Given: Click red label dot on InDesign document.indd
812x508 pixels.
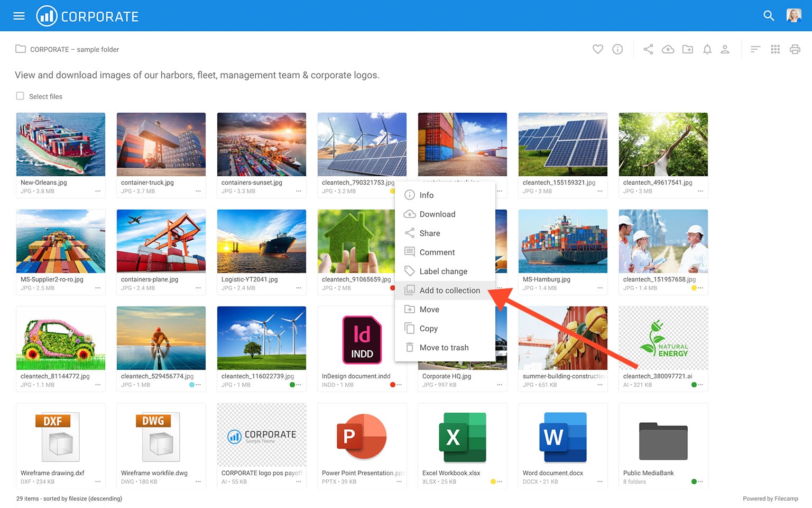Looking at the screenshot, I should coord(393,385).
